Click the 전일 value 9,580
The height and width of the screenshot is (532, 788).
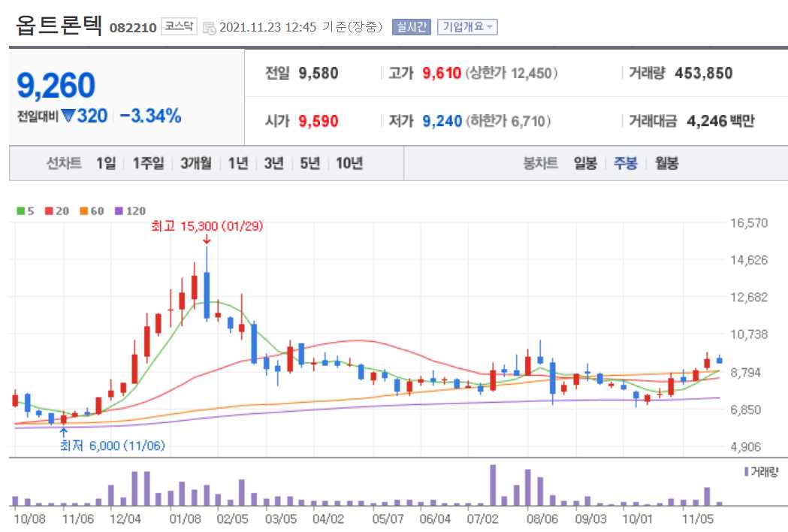point(318,74)
